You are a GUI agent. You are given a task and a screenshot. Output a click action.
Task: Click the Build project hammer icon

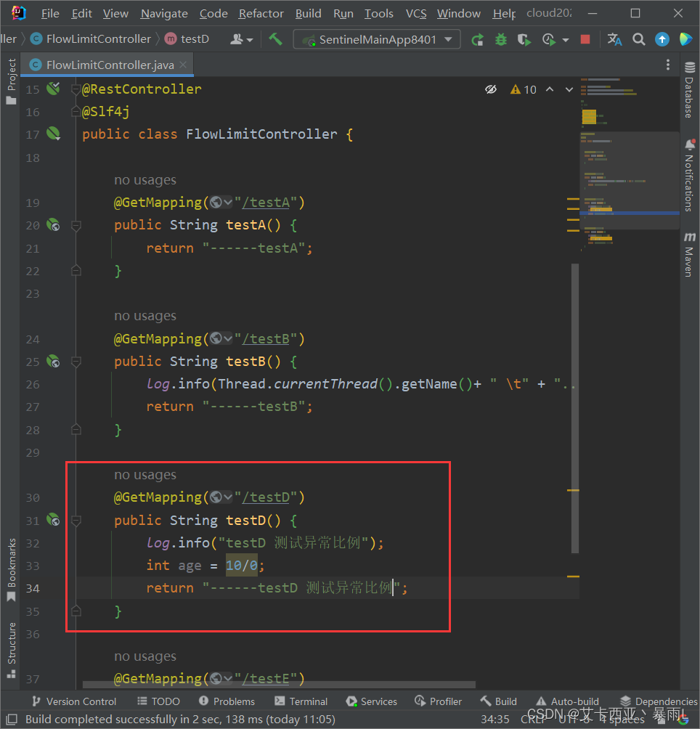tap(275, 39)
